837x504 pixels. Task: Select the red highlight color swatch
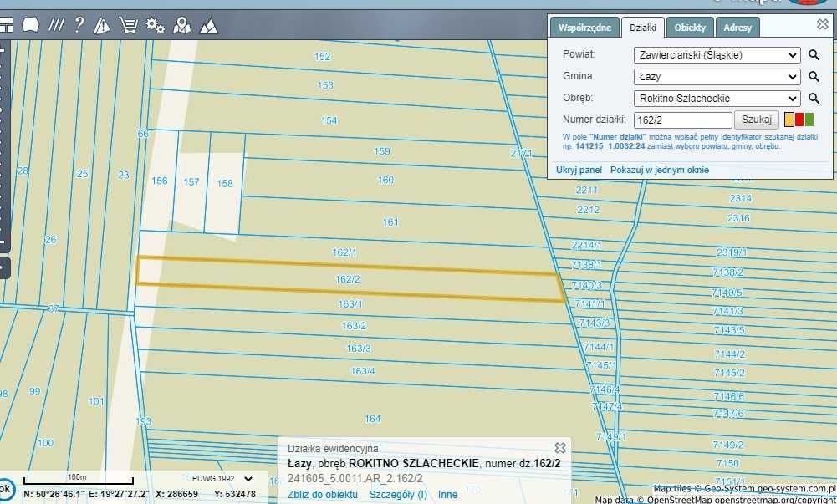point(799,120)
